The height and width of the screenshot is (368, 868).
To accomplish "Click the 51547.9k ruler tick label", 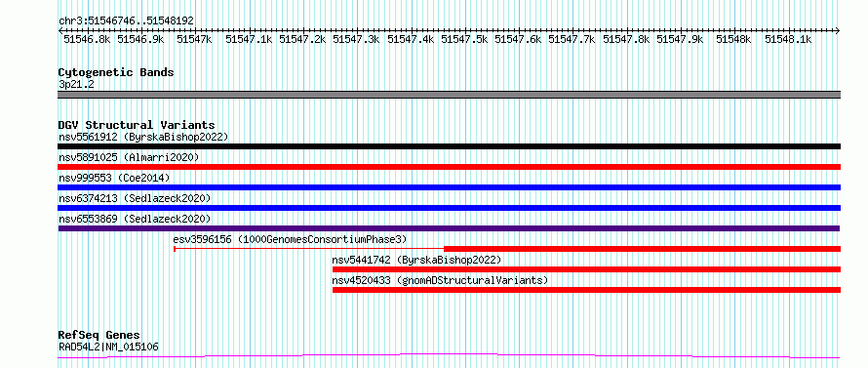I will point(680,39).
